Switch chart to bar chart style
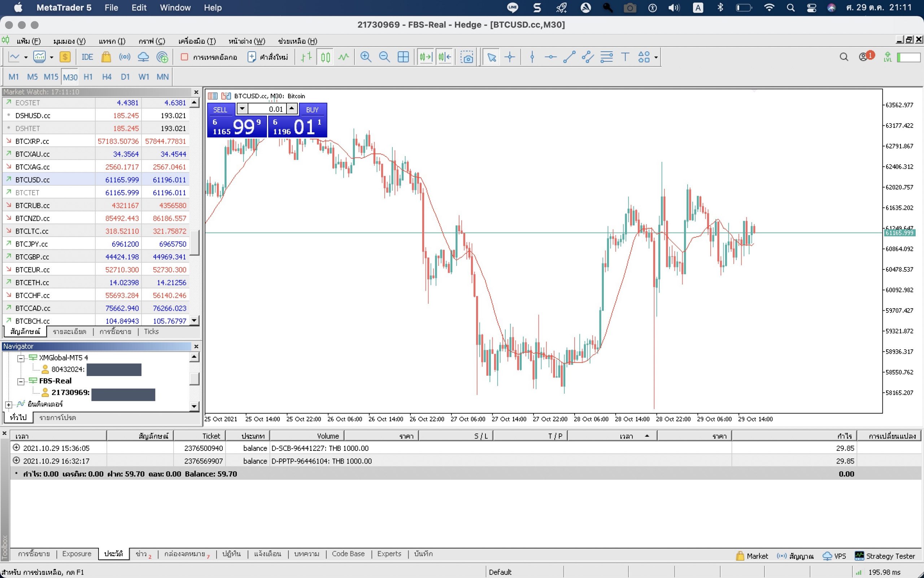The width and height of the screenshot is (924, 578). pos(306,57)
